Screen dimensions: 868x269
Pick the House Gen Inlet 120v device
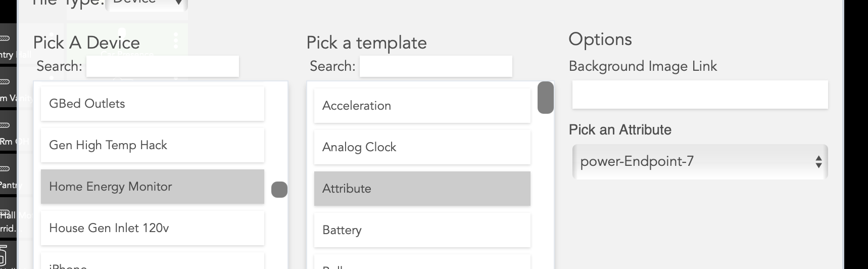click(x=153, y=228)
